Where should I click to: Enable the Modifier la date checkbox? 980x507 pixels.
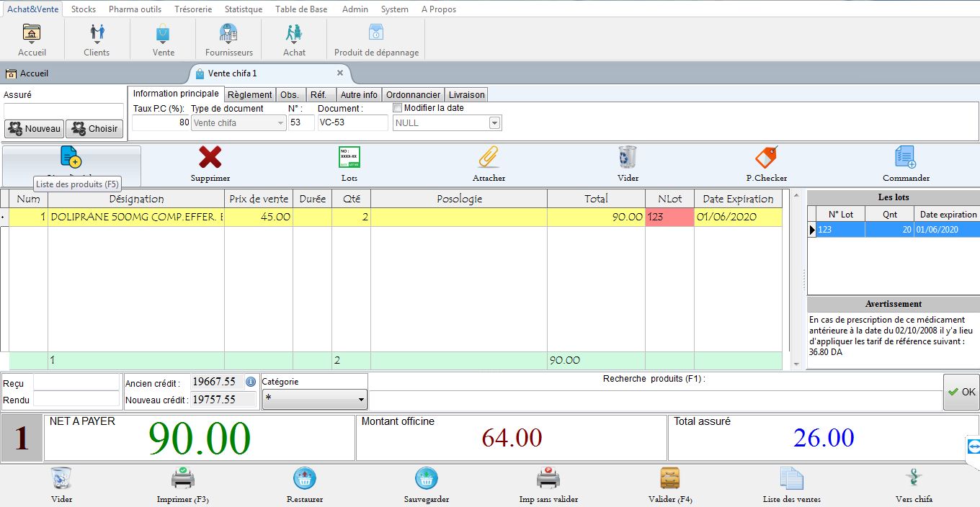398,108
